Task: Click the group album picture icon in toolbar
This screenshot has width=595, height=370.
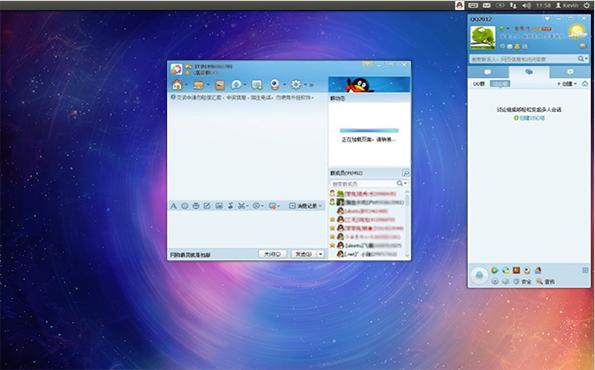Action: point(220,85)
